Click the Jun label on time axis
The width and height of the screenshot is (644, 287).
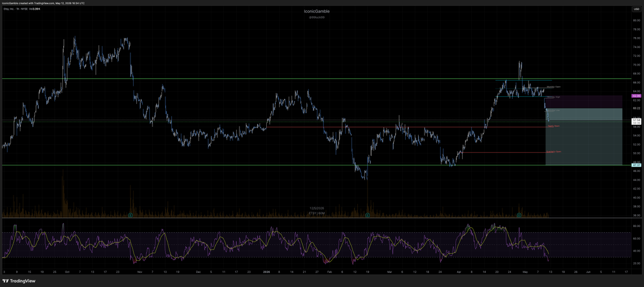pyautogui.click(x=588, y=272)
